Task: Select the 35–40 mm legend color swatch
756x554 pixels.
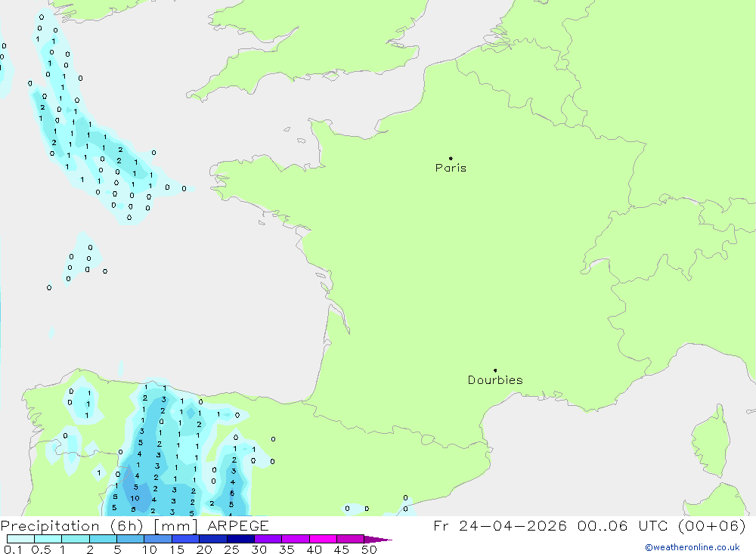Action: point(296,539)
